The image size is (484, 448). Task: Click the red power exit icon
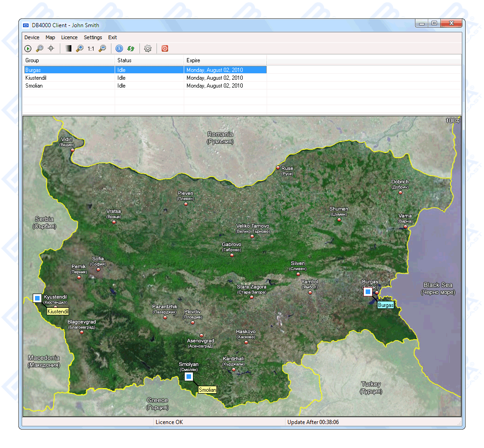(165, 48)
